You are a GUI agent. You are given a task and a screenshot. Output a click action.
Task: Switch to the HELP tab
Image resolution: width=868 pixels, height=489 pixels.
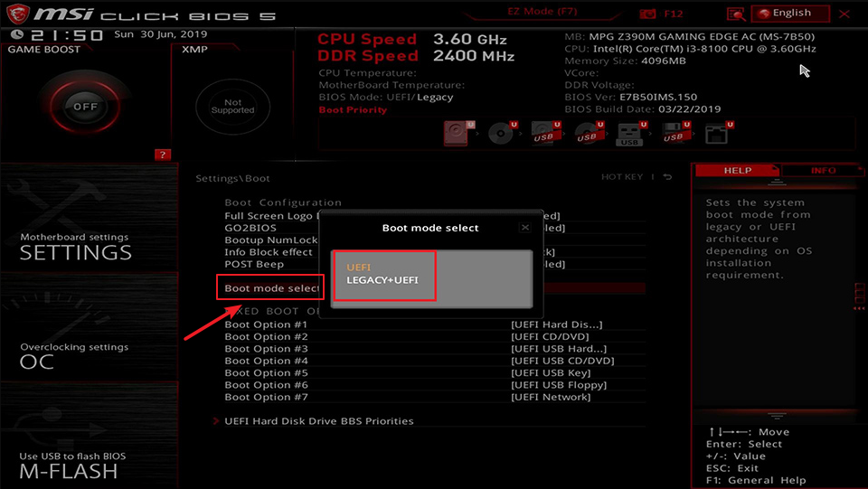(738, 170)
